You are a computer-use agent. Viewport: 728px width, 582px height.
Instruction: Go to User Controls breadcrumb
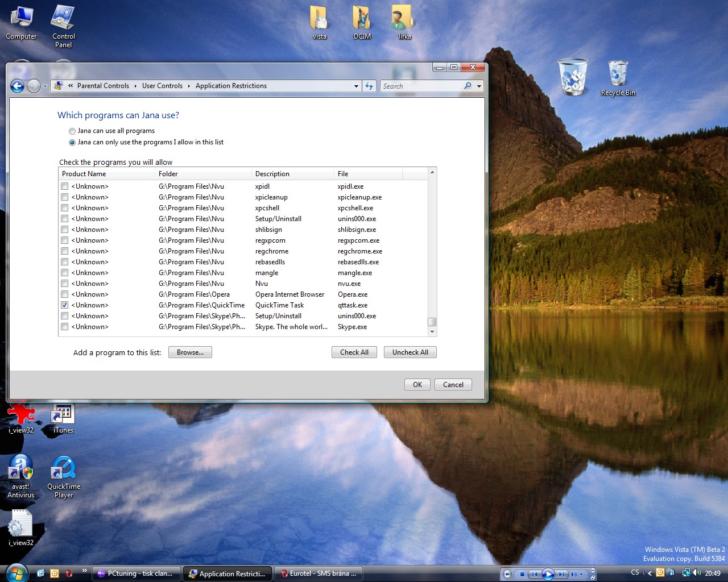(162, 86)
